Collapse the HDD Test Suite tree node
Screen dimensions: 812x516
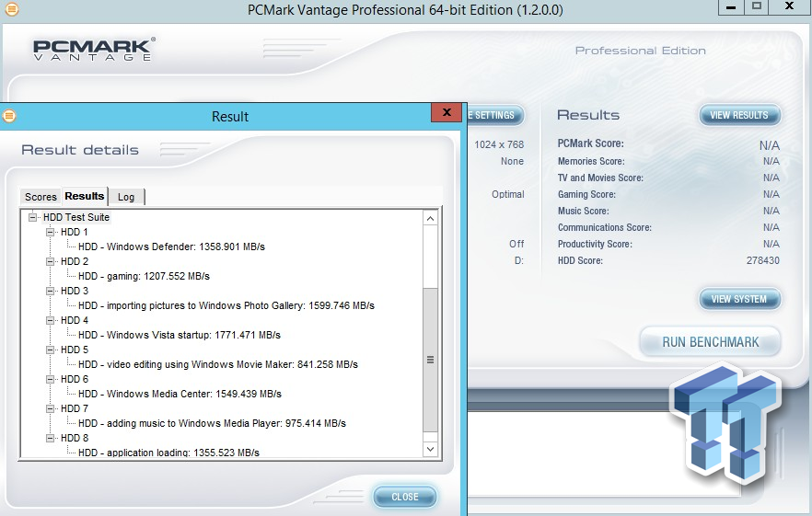pyautogui.click(x=32, y=217)
